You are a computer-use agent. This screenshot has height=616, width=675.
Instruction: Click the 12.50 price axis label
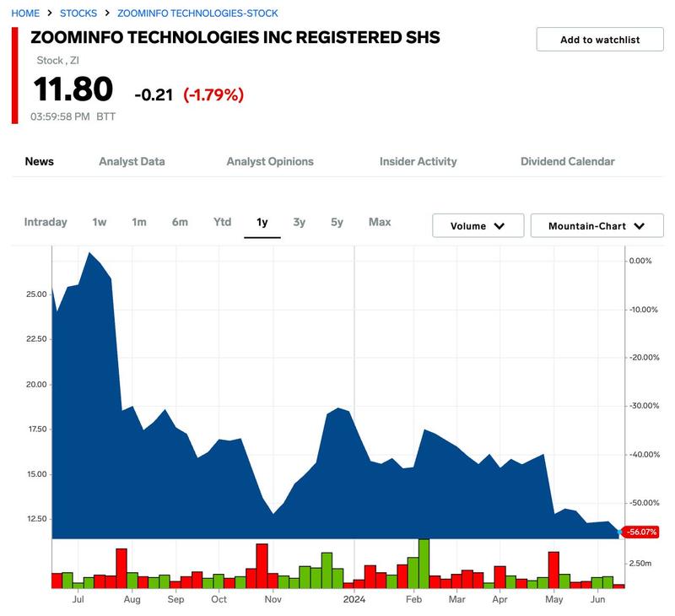tap(37, 519)
